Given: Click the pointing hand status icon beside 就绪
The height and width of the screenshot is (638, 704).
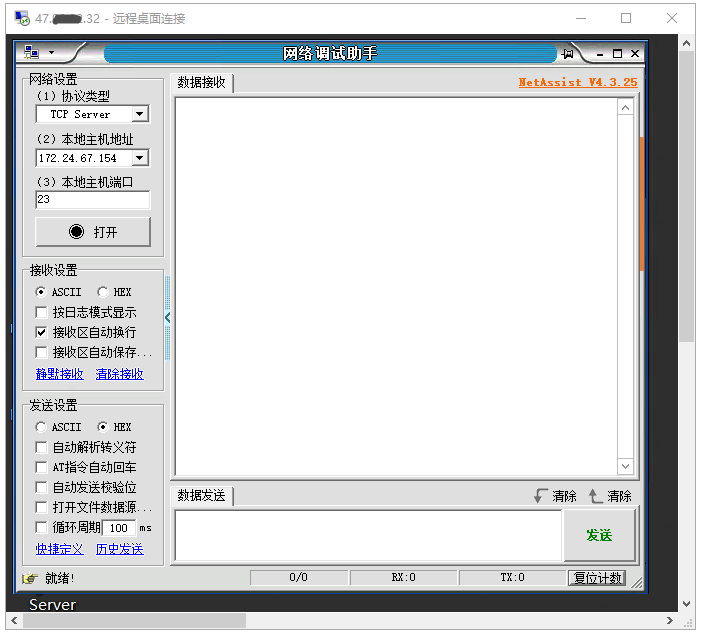Looking at the screenshot, I should (x=30, y=578).
